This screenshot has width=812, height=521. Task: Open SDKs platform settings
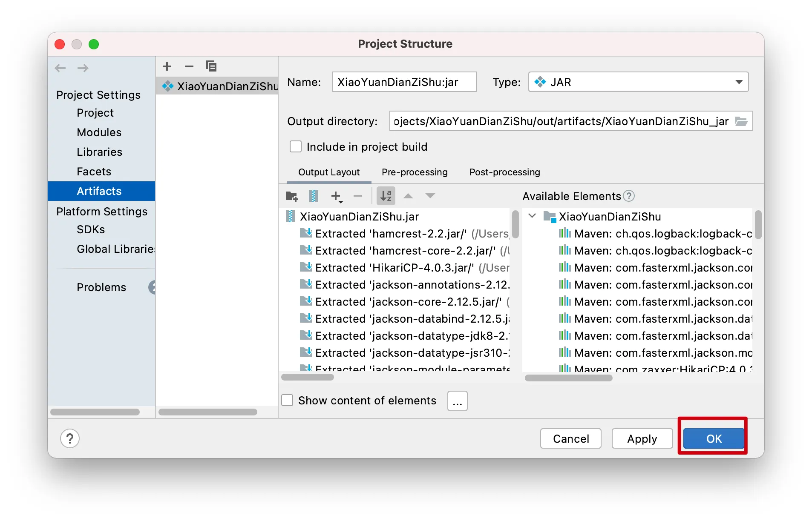click(x=91, y=229)
